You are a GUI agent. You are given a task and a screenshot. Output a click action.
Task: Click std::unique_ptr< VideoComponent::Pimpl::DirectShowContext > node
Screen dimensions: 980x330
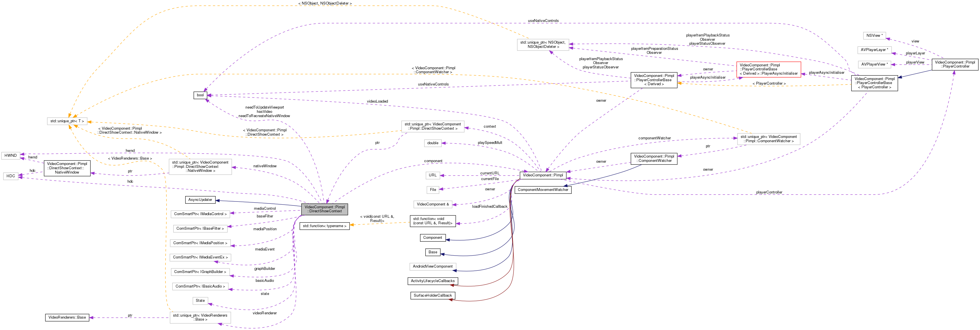pos(433,126)
